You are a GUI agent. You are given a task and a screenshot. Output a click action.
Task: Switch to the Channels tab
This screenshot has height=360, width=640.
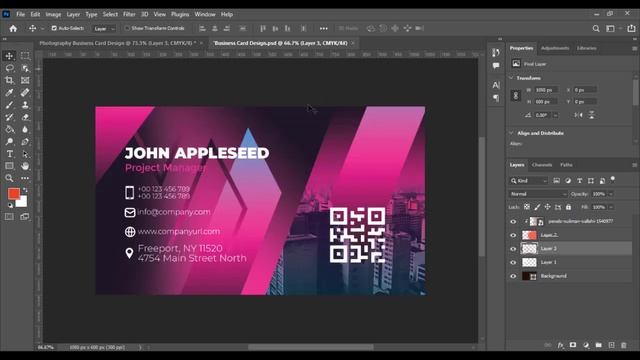click(x=542, y=165)
